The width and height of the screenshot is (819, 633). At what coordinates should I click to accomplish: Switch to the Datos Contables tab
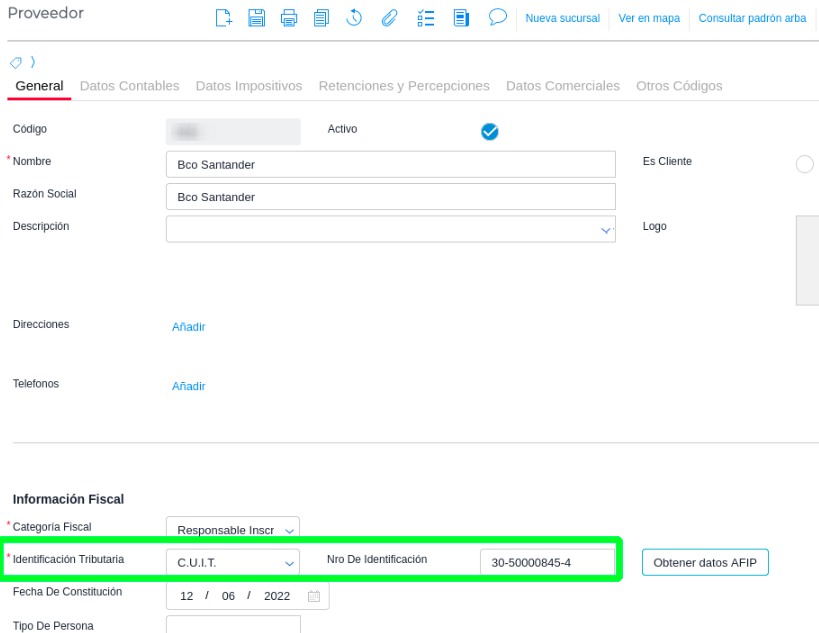pyautogui.click(x=129, y=86)
